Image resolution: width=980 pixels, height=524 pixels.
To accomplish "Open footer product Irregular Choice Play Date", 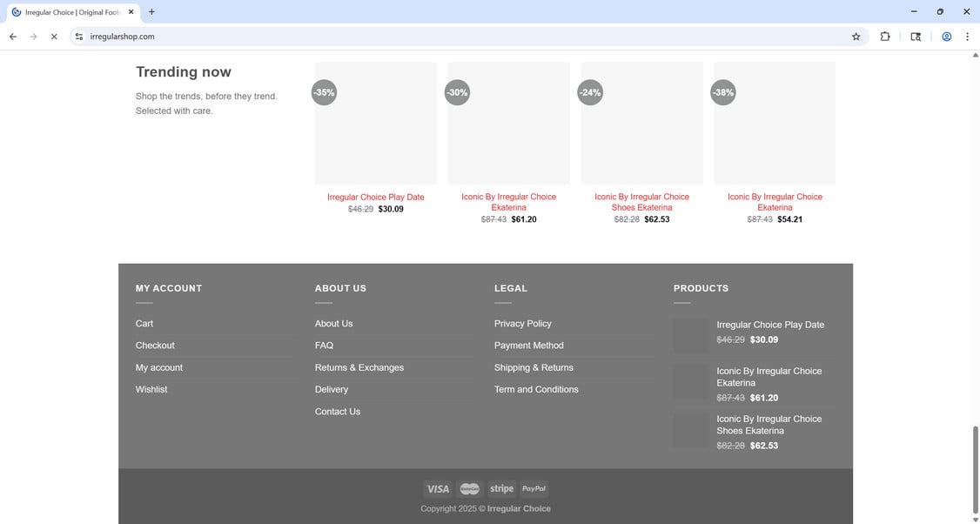I will point(770,326).
